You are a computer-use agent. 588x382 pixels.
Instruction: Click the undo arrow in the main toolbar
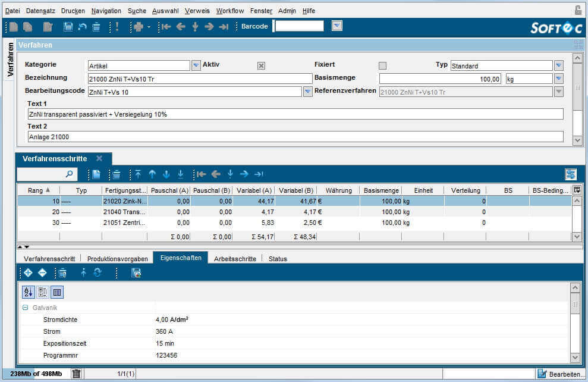point(83,27)
